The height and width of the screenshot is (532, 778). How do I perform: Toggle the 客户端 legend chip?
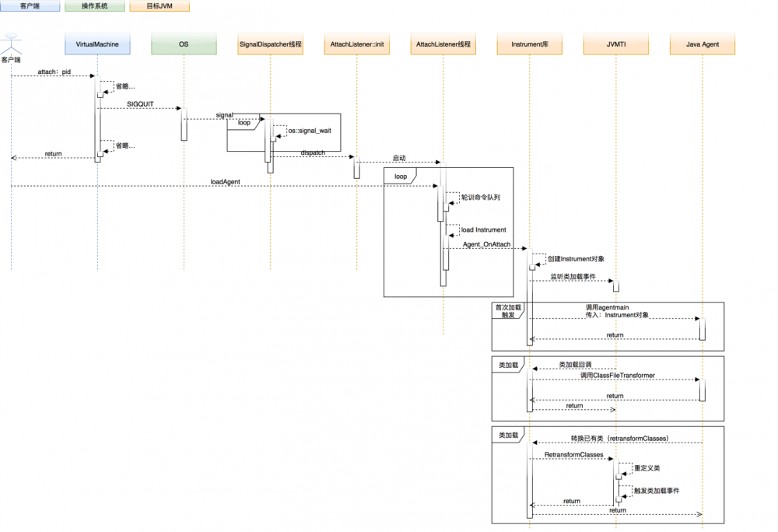[x=30, y=5]
